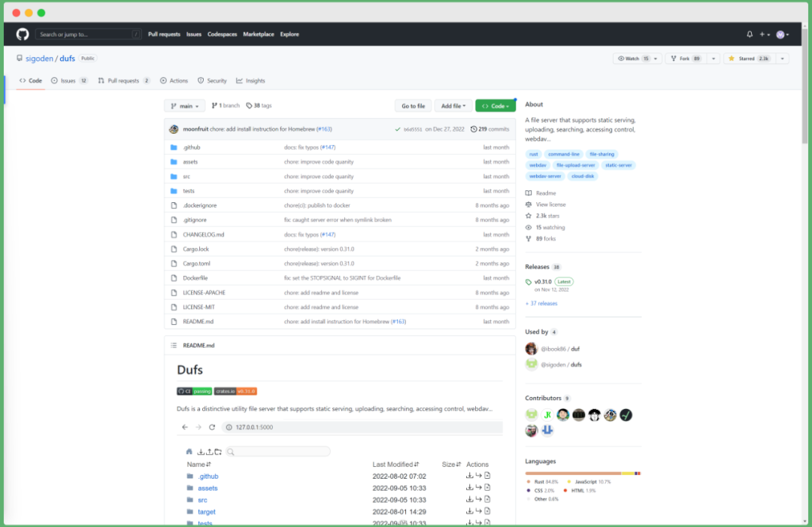This screenshot has height=527, width=812.
Task: Click the file icon beside Dockerfile
Action: pyautogui.click(x=174, y=278)
